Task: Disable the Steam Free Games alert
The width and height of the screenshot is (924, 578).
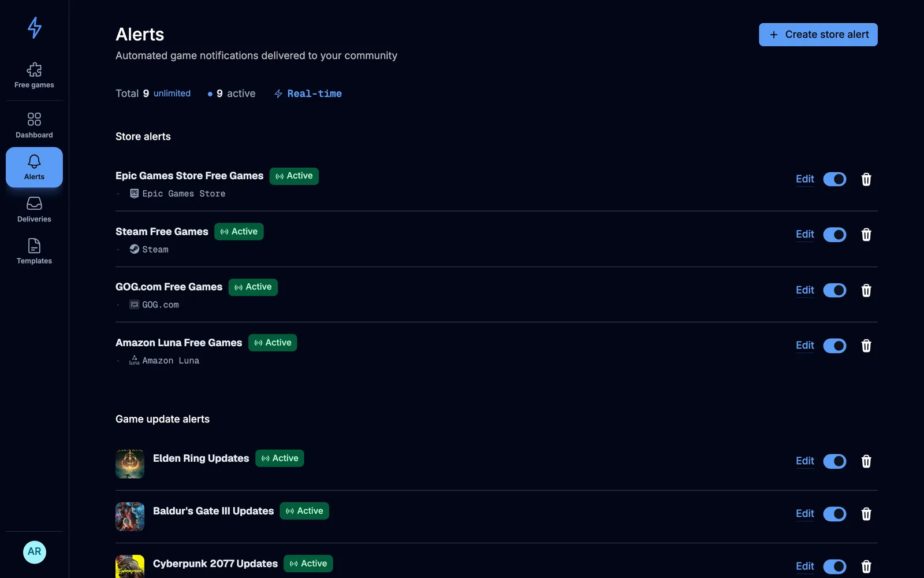Action: click(x=834, y=235)
